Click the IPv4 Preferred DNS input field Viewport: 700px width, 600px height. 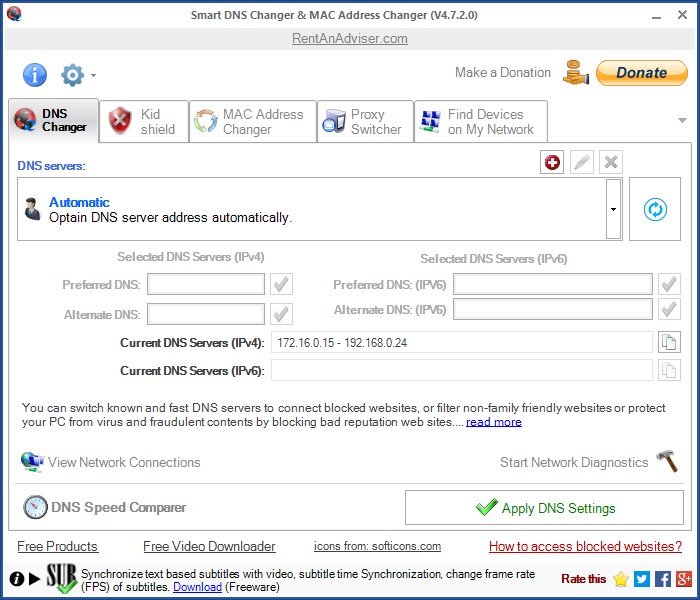pos(206,284)
